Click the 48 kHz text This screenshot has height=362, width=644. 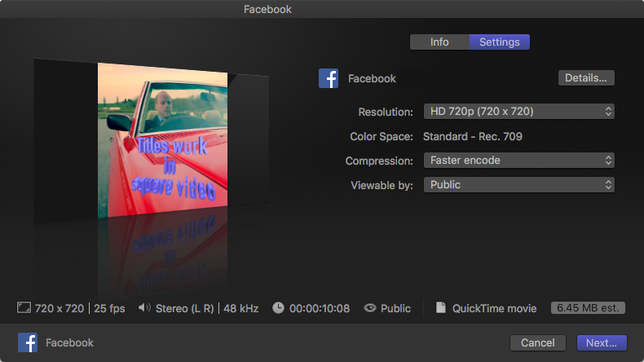[241, 308]
